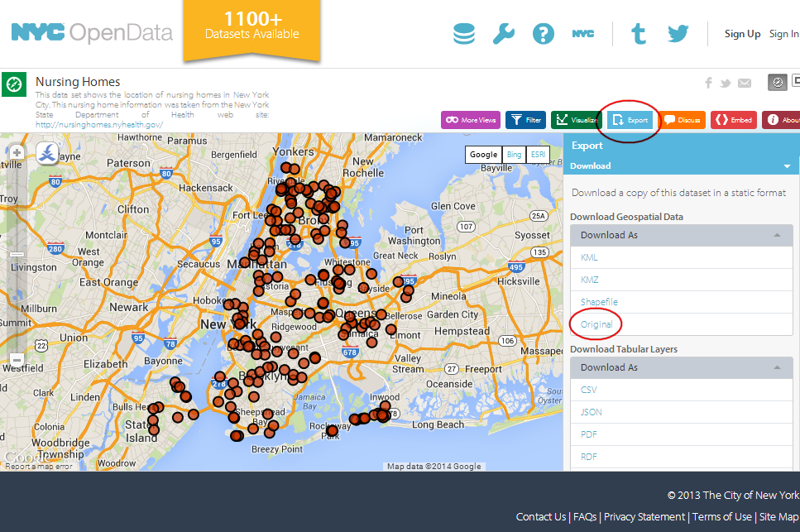Click the wrench developer tools icon
The width and height of the screenshot is (800, 532).
[504, 34]
